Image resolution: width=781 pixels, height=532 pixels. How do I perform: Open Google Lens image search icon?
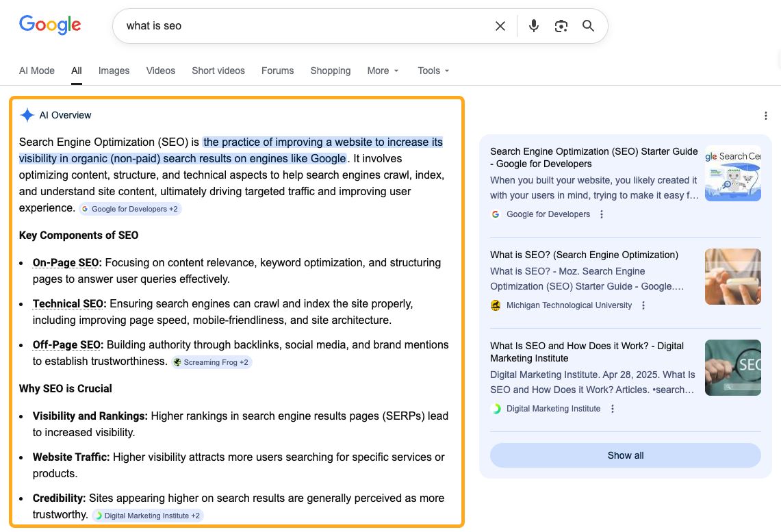(561, 26)
